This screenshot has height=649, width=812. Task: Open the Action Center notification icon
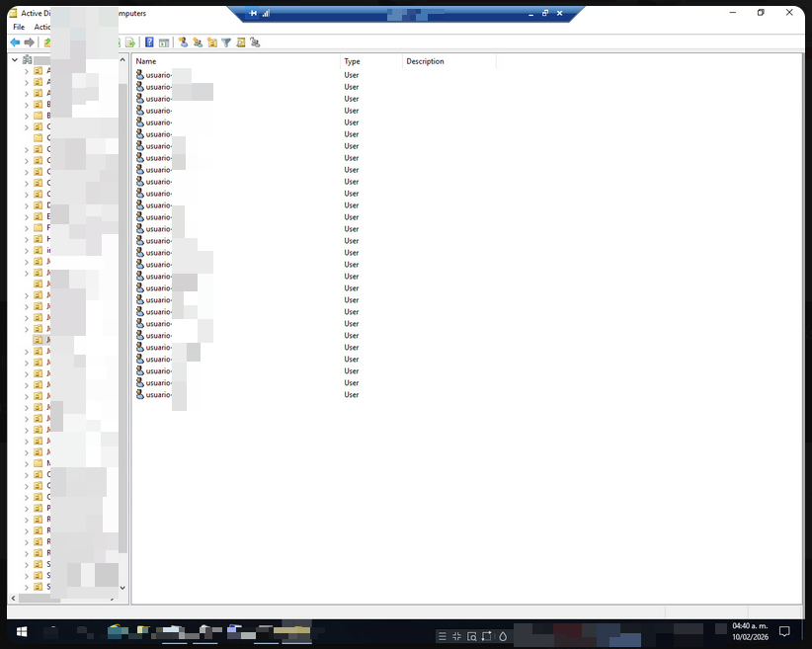click(784, 631)
